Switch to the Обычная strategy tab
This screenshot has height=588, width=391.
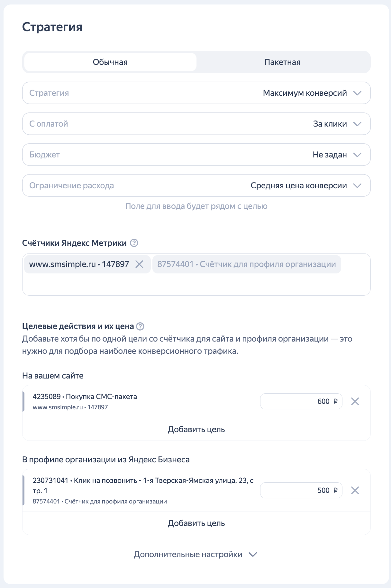tap(110, 62)
